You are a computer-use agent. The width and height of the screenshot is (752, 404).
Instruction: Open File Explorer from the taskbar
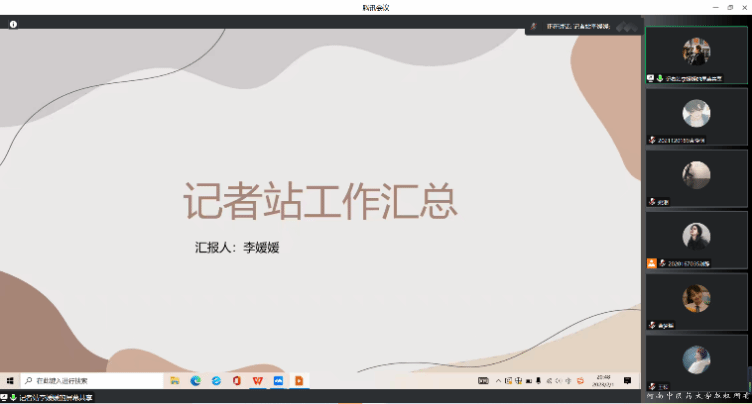[x=175, y=380]
